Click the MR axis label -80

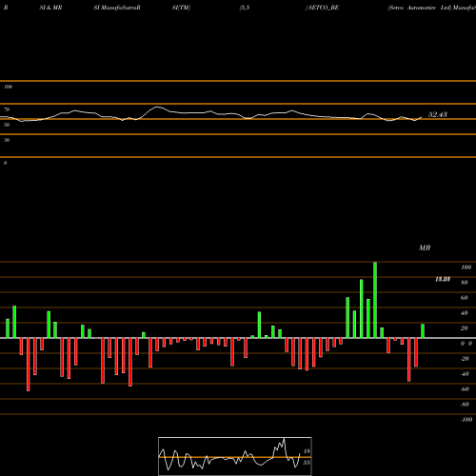(465, 405)
